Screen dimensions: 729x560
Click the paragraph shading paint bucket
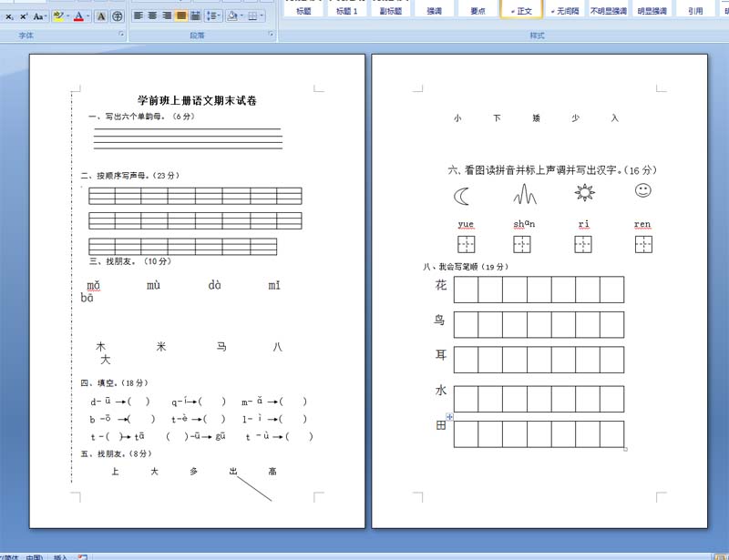pos(232,16)
